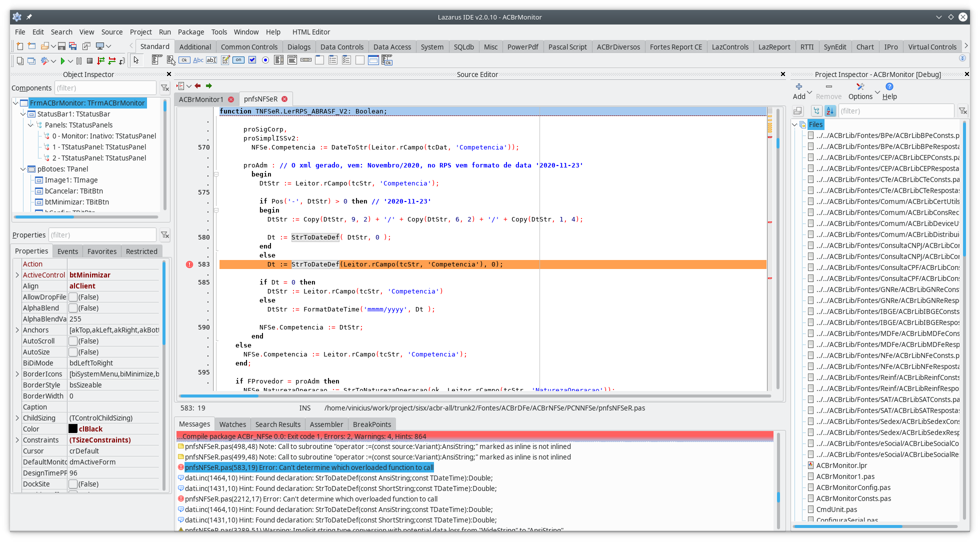This screenshot has height=542, width=980.
Task: Expand the Anchors property
Action: (17, 330)
